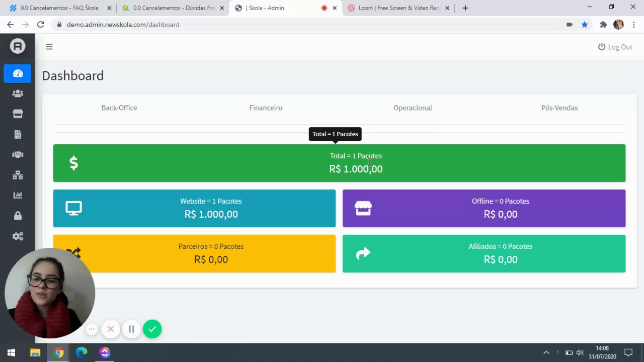Cancel the Loom recording with X button
The width and height of the screenshot is (644, 362).
[111, 329]
